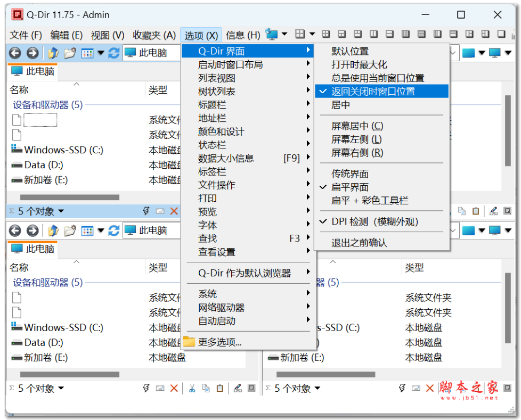The width and height of the screenshot is (521, 420).
Task: Open the 编辑 (E) menu
Action: 67,35
